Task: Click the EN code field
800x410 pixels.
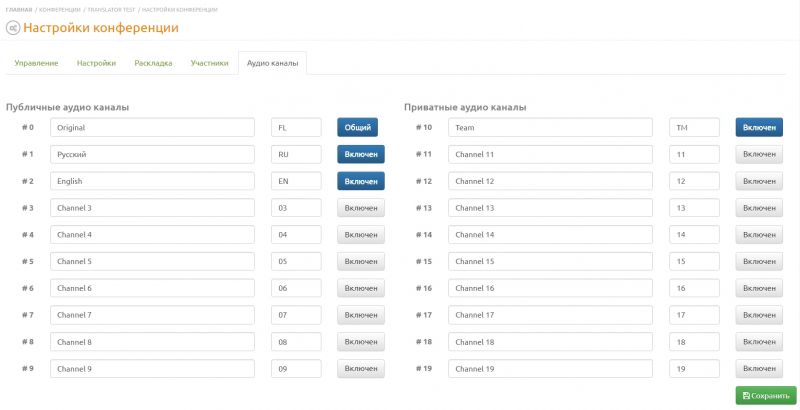Action: coord(296,181)
